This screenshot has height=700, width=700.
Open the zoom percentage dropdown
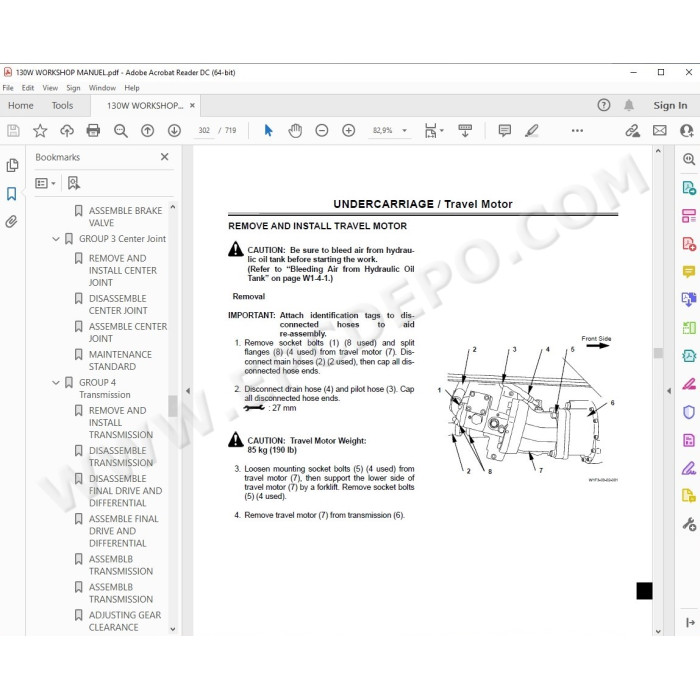coord(404,130)
